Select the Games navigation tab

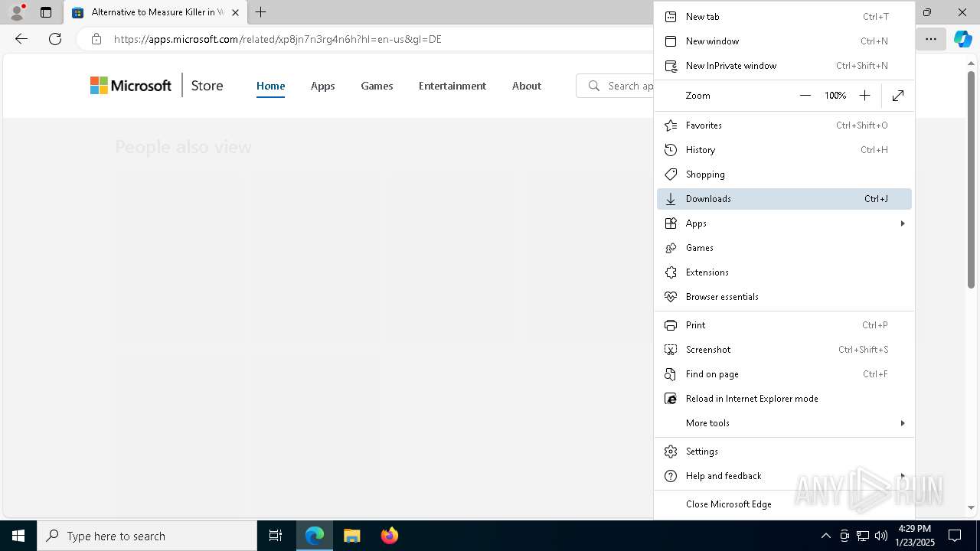tap(377, 86)
